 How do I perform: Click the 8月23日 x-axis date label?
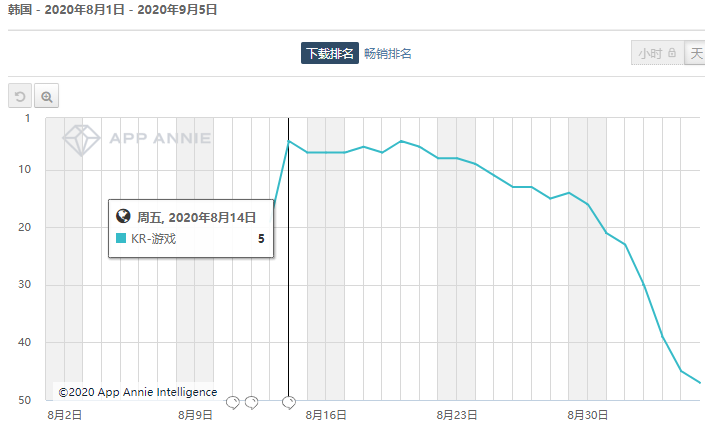click(456, 414)
